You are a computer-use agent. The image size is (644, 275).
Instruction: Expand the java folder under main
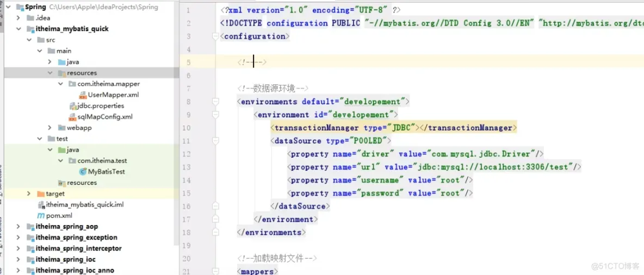(x=49, y=61)
